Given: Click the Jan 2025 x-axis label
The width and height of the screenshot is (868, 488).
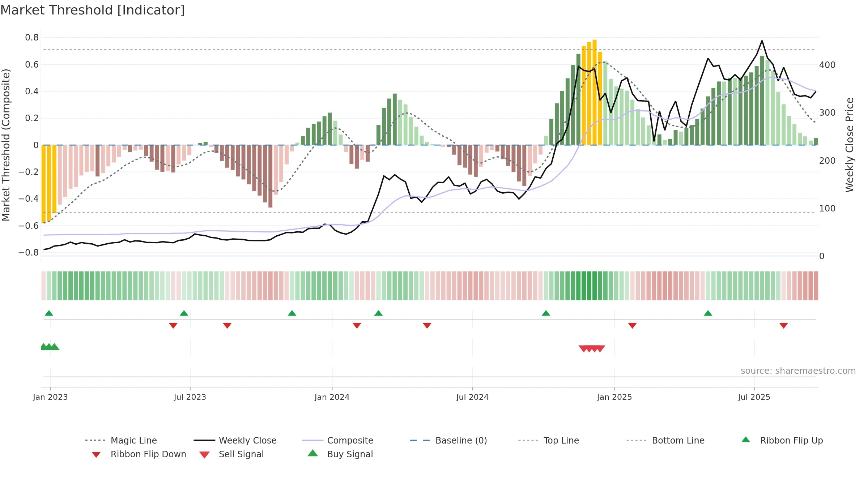Looking at the screenshot, I should click(x=614, y=397).
